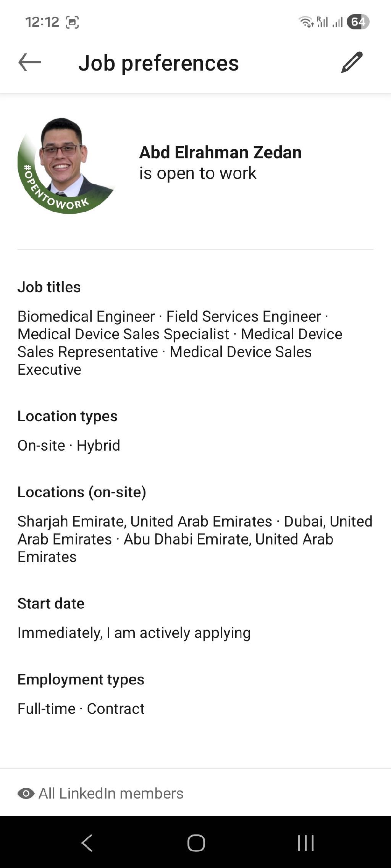Tap the Sharjah Emirate locations list
391x868 pixels.
coord(195,539)
